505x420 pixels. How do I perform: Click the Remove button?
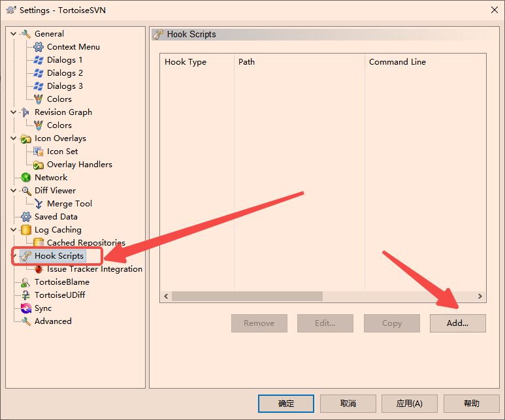pos(259,323)
